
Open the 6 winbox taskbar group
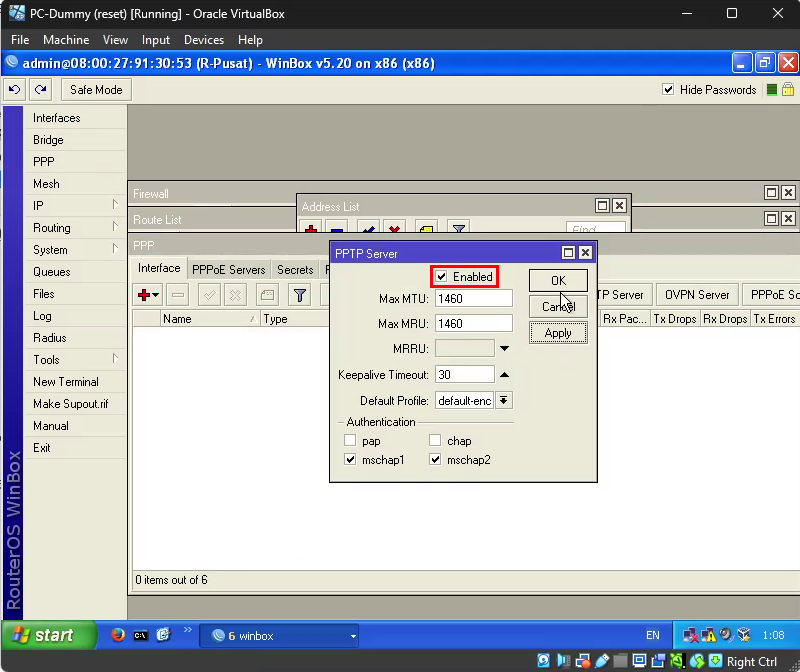279,636
